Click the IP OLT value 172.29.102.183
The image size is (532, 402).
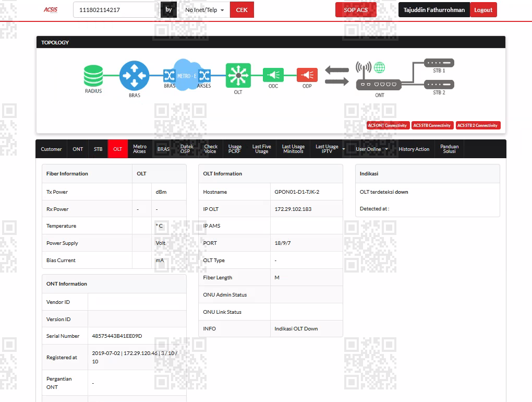[x=293, y=209]
